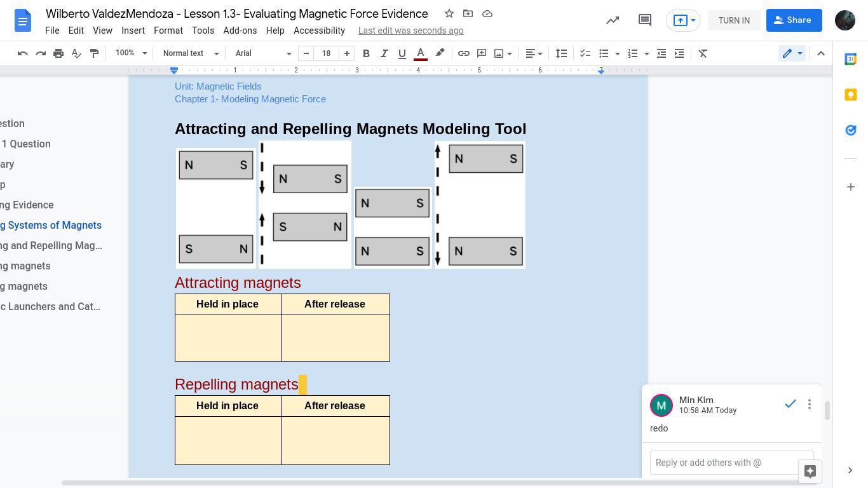This screenshot has height=488, width=868.
Task: Open the text color picker
Action: (420, 53)
